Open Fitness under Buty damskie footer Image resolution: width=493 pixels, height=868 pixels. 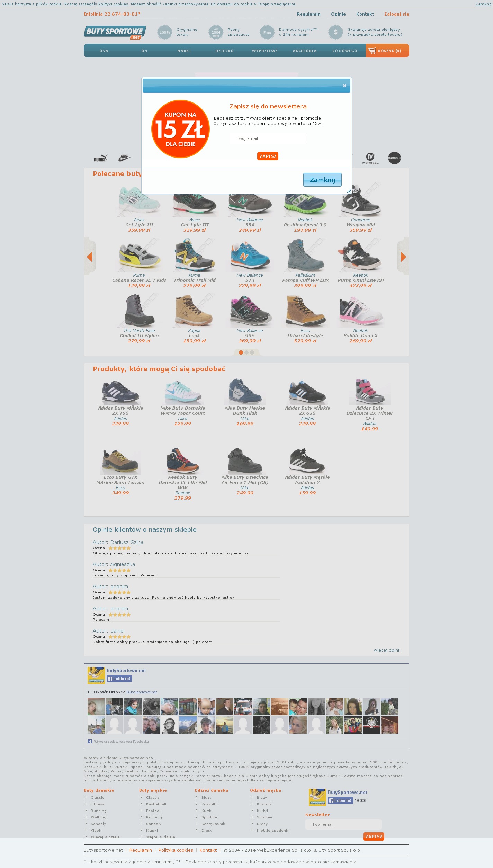click(97, 804)
